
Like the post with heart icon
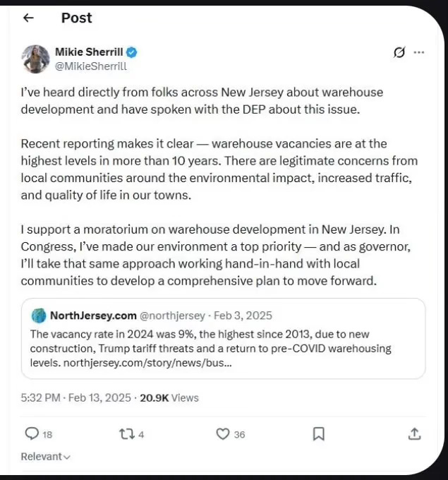tap(222, 434)
